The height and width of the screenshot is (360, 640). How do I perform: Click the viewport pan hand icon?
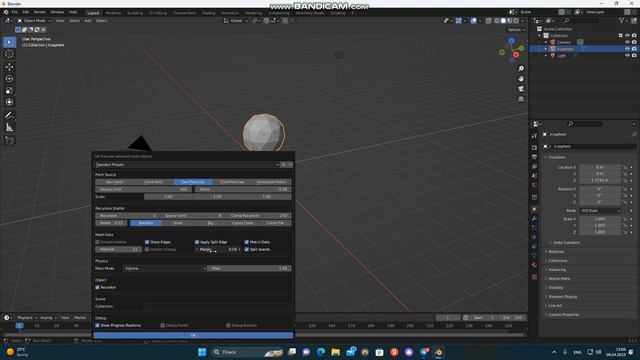(x=521, y=79)
